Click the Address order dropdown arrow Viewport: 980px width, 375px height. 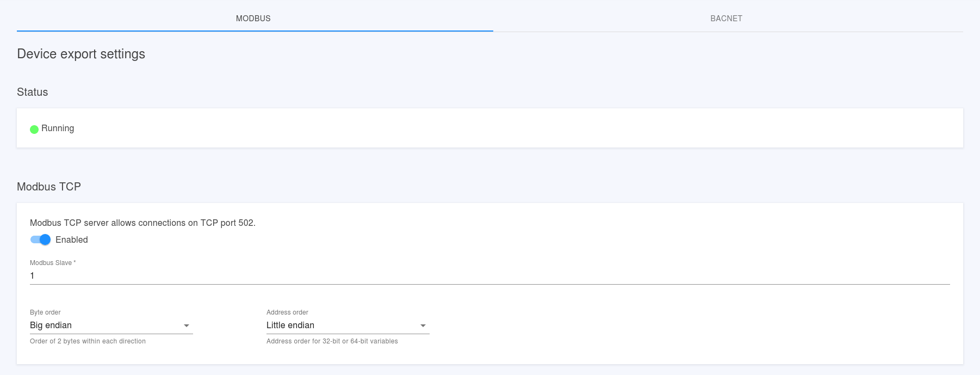[423, 325]
